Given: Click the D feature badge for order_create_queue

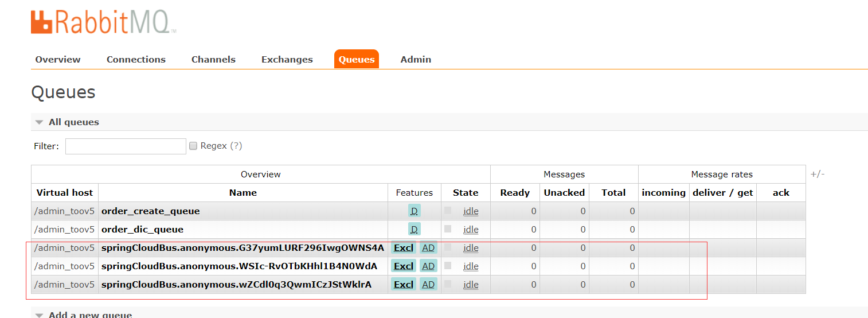Looking at the screenshot, I should pyautogui.click(x=415, y=211).
